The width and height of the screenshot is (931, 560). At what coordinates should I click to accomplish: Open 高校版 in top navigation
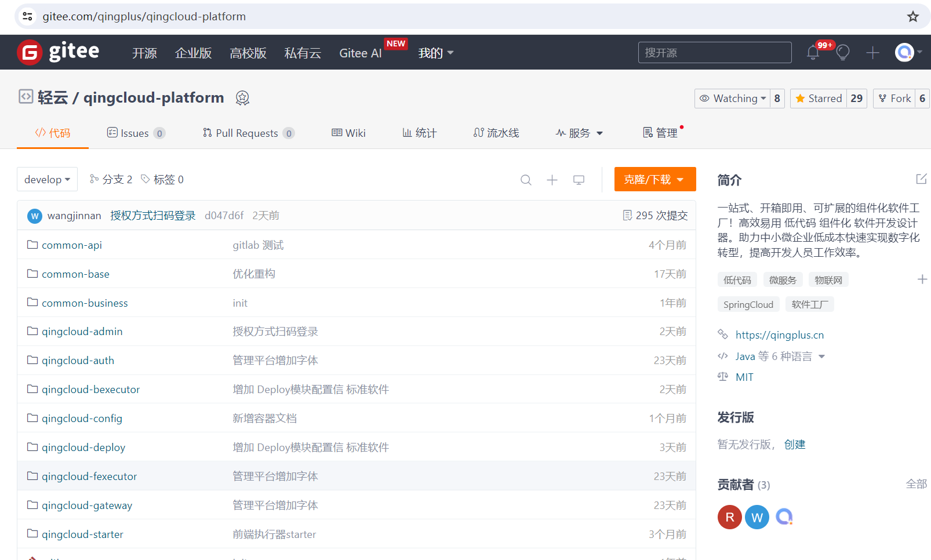(248, 53)
